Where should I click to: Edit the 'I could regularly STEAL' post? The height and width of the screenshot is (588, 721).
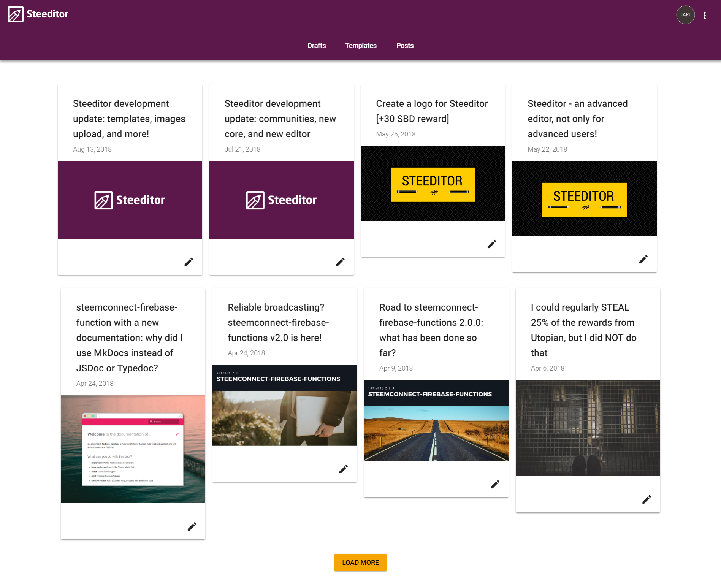[x=647, y=499]
